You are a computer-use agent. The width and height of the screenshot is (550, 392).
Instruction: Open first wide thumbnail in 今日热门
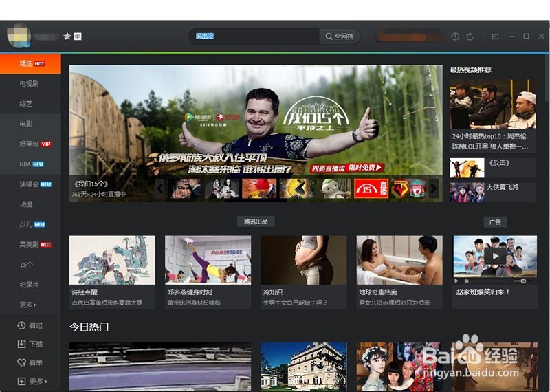pos(160,367)
